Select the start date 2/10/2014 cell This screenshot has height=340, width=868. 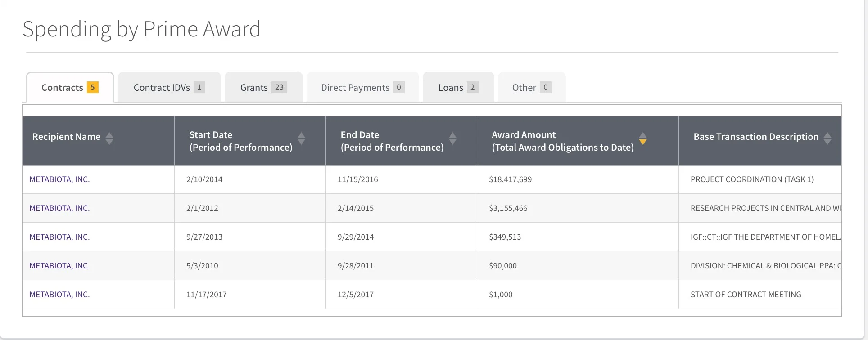click(250, 179)
